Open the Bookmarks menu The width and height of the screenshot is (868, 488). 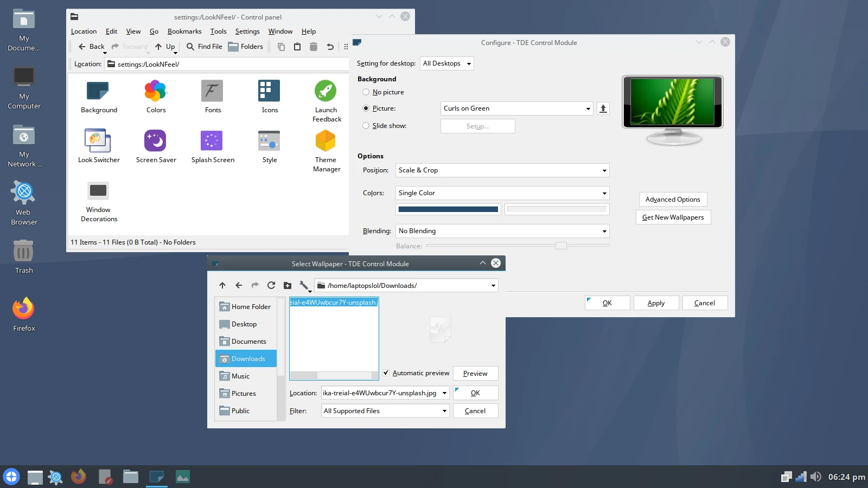tap(184, 31)
